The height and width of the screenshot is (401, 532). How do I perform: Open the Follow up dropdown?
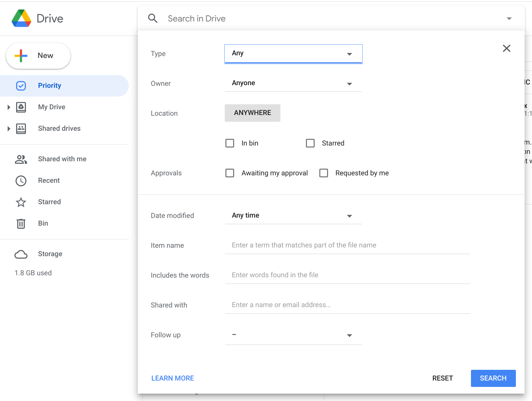click(x=294, y=335)
